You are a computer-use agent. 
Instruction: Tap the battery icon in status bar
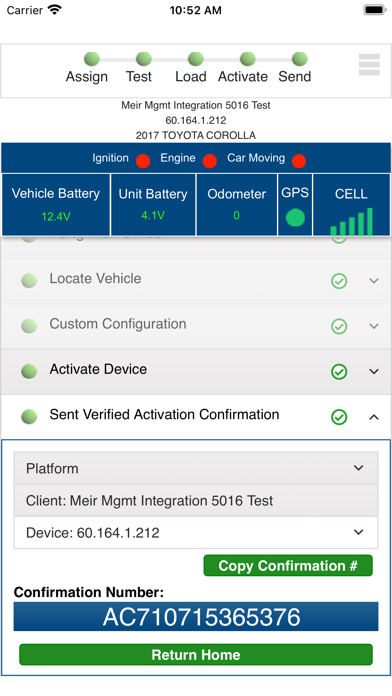375,10
